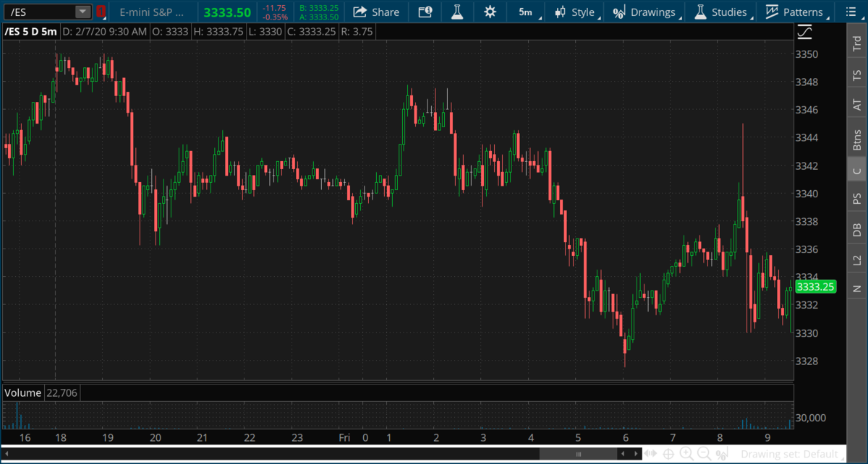Image resolution: width=868 pixels, height=464 pixels.
Task: Select the C sidebar tab
Action: click(x=857, y=171)
